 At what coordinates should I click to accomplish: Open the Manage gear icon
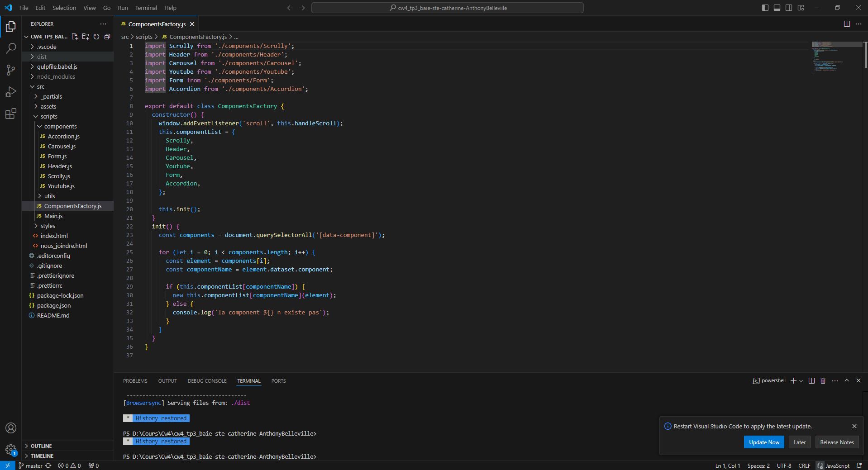[10, 450]
